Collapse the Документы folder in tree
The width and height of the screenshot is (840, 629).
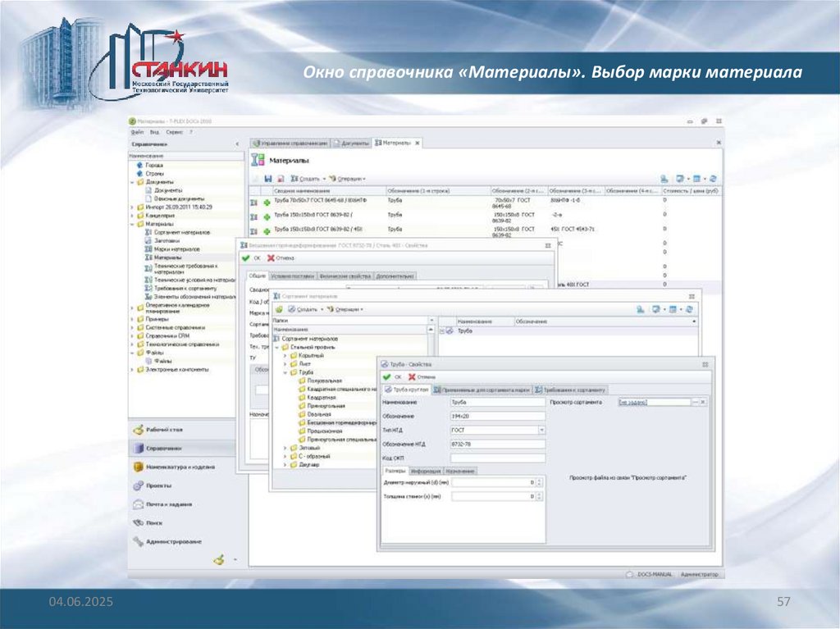click(132, 182)
